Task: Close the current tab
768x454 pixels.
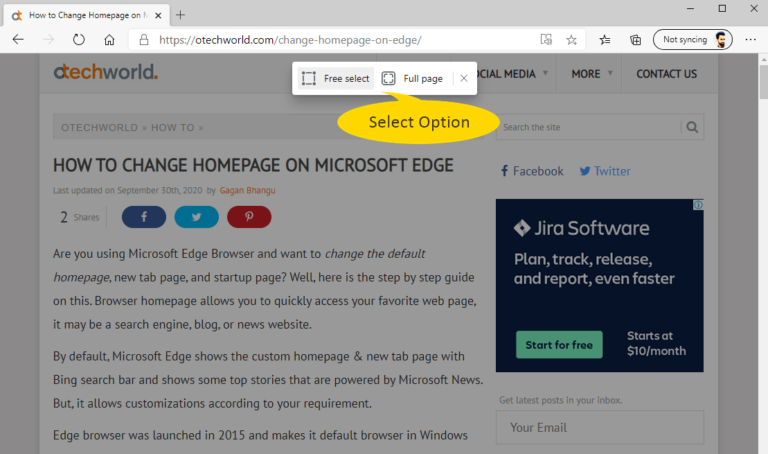Action: coord(158,16)
